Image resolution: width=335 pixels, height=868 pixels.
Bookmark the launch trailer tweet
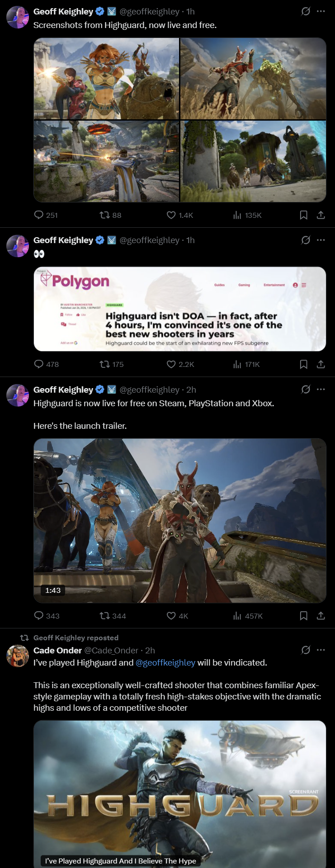304,616
